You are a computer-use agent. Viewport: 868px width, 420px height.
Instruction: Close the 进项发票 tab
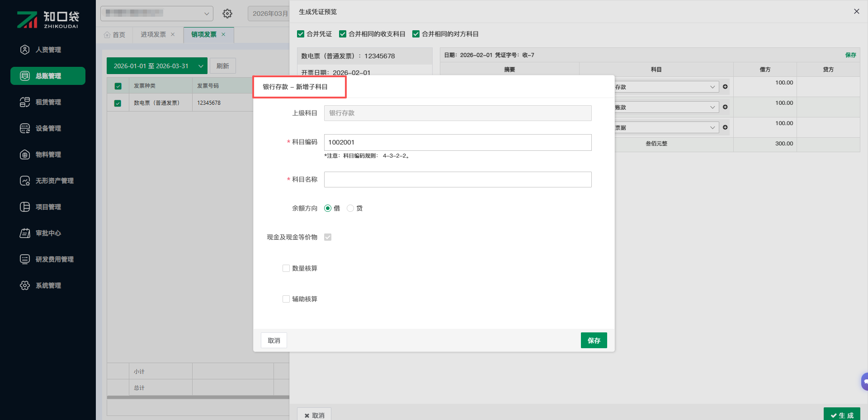173,34
